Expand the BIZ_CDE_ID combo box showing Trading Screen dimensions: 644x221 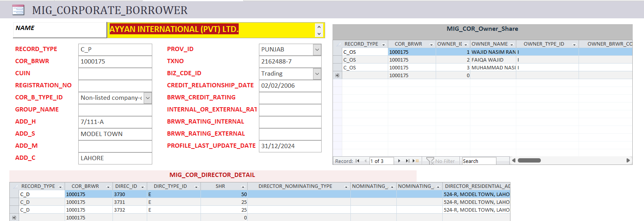coord(317,74)
